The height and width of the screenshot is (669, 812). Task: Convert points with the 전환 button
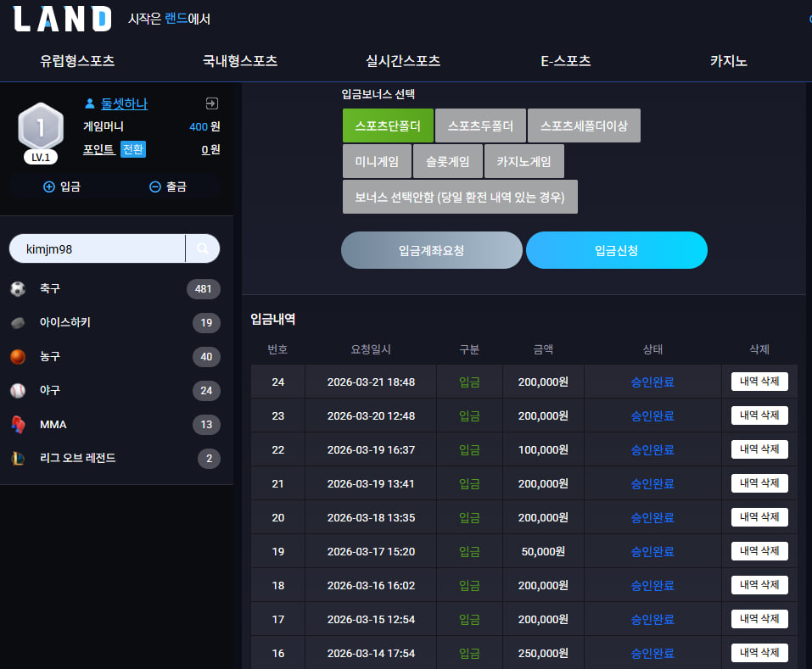[x=133, y=149]
